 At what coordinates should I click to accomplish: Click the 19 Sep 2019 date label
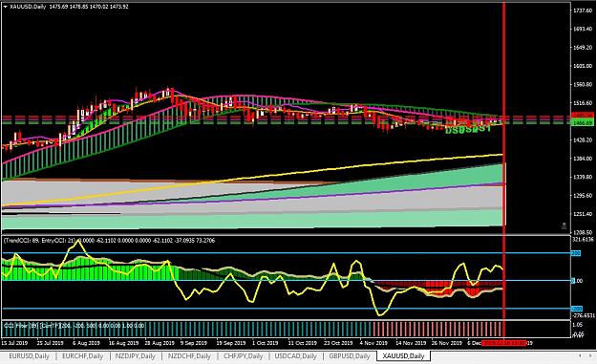(231, 343)
